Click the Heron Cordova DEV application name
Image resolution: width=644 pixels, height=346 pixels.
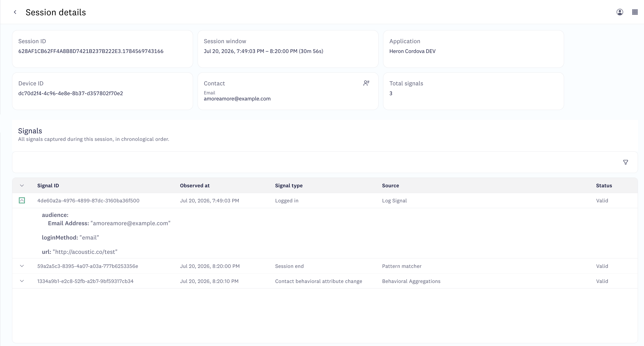pyautogui.click(x=412, y=51)
